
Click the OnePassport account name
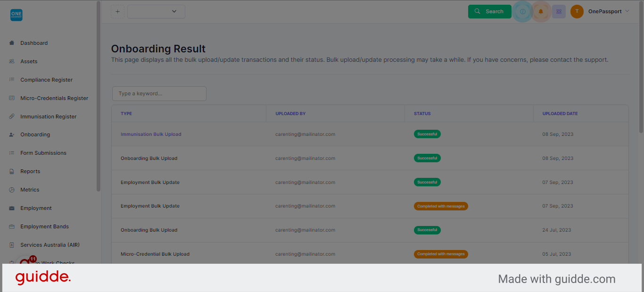tap(605, 11)
